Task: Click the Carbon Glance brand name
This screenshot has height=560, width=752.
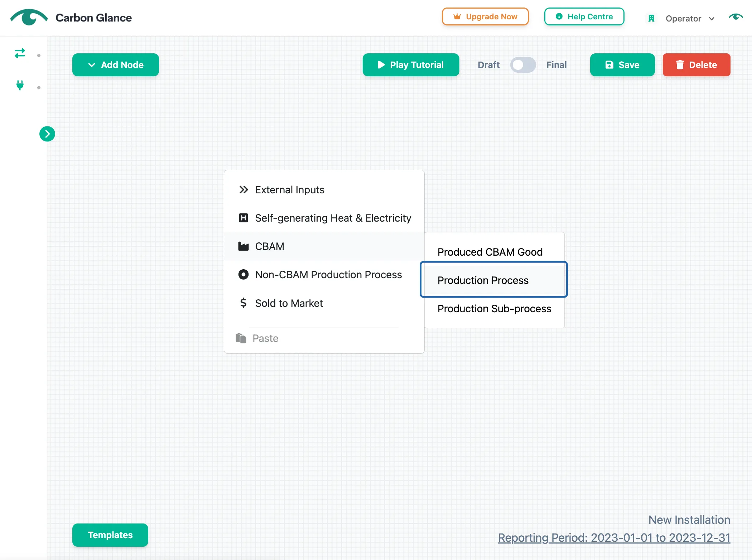Action: (94, 18)
